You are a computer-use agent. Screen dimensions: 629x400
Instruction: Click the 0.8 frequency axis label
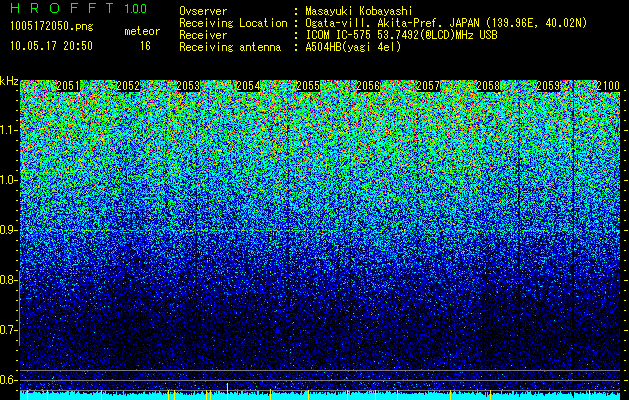pos(8,280)
